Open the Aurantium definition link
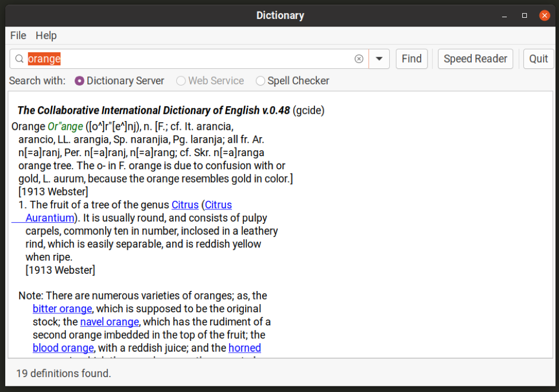 [50, 218]
